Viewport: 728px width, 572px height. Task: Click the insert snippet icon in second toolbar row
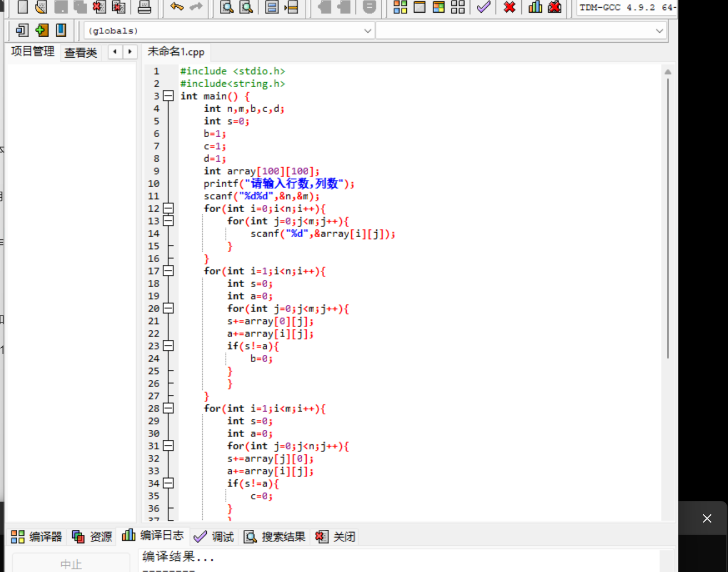pos(22,30)
